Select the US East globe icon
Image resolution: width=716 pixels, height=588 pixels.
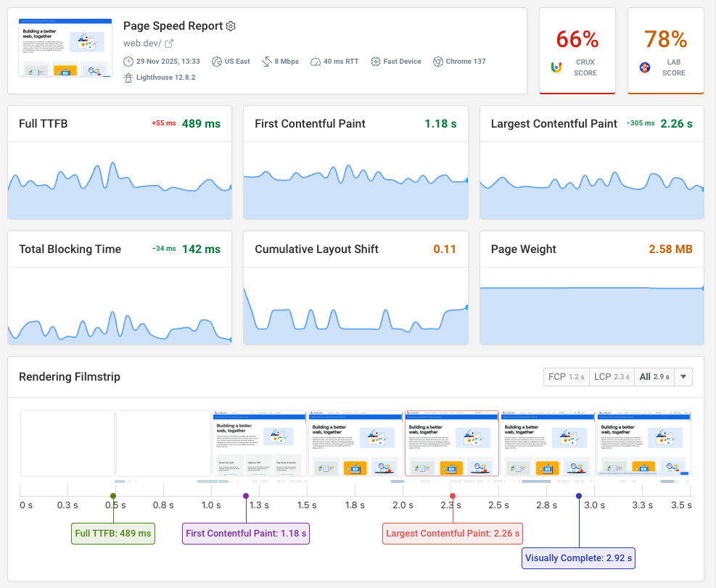pyautogui.click(x=216, y=61)
